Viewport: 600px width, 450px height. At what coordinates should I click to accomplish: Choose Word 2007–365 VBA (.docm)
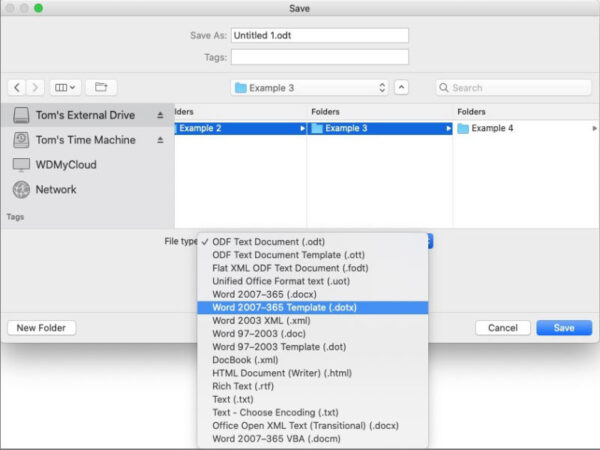coord(313,439)
